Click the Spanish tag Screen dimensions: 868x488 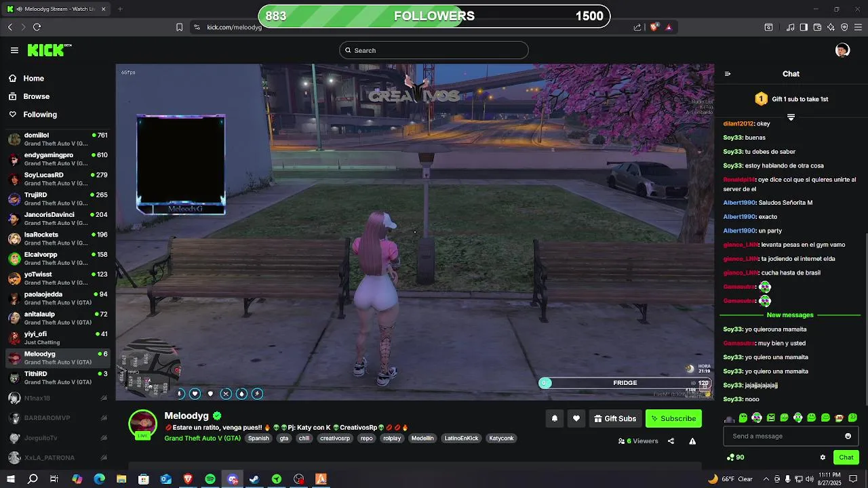[258, 439]
